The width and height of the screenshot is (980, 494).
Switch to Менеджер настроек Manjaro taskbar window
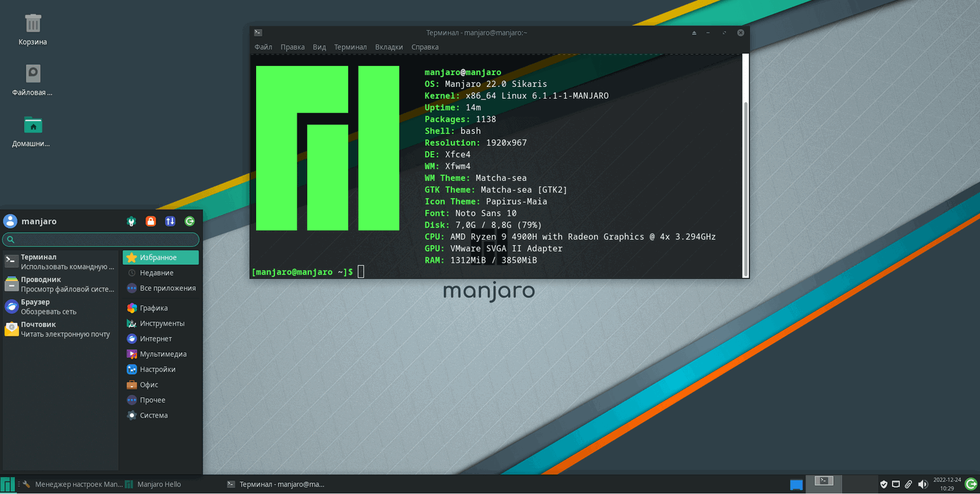pos(71,484)
